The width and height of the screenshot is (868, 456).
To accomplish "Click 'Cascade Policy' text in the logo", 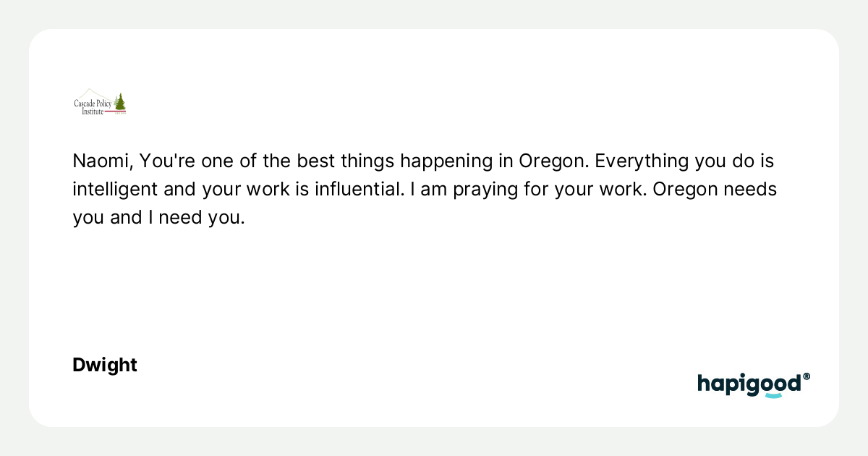I will 93,104.
